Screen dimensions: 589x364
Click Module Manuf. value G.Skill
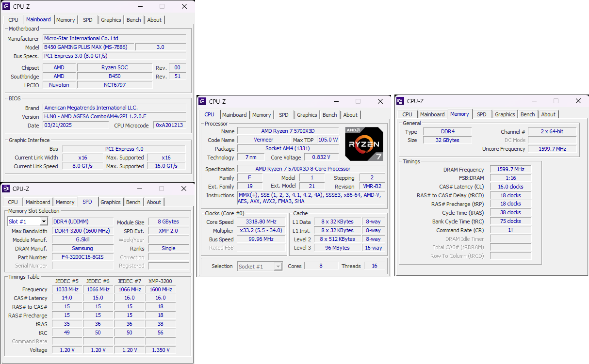[x=82, y=239]
